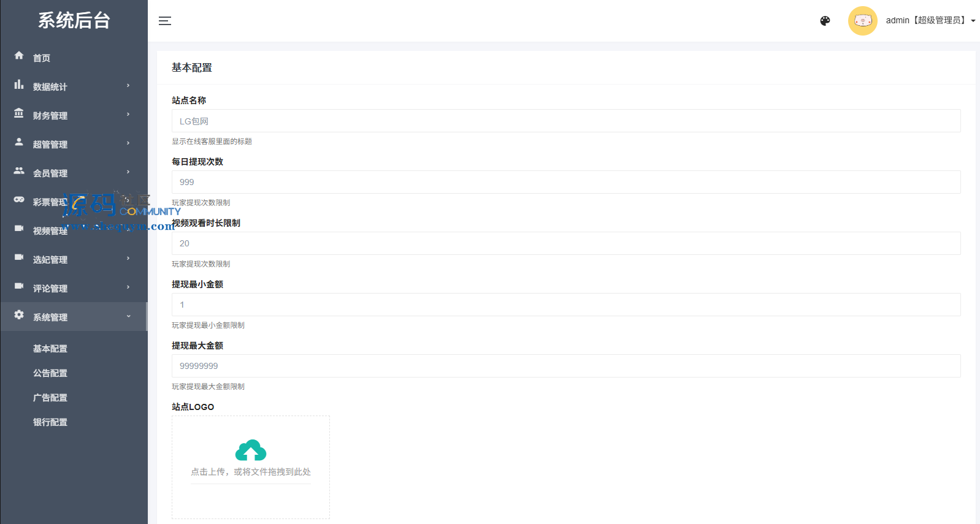Image resolution: width=980 pixels, height=524 pixels.
Task: Open 公告配置 submenu item
Action: 50,373
